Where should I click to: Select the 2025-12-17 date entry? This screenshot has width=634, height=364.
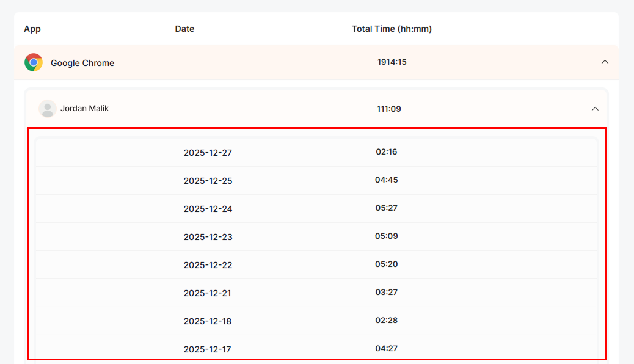(x=208, y=349)
